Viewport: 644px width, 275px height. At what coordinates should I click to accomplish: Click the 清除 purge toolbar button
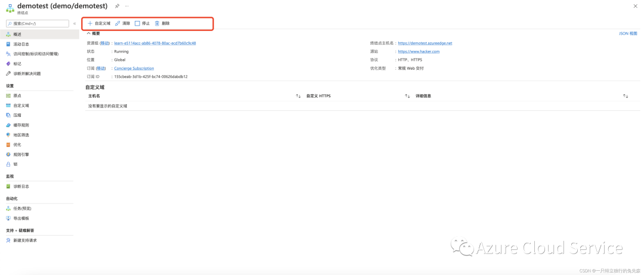(x=122, y=23)
